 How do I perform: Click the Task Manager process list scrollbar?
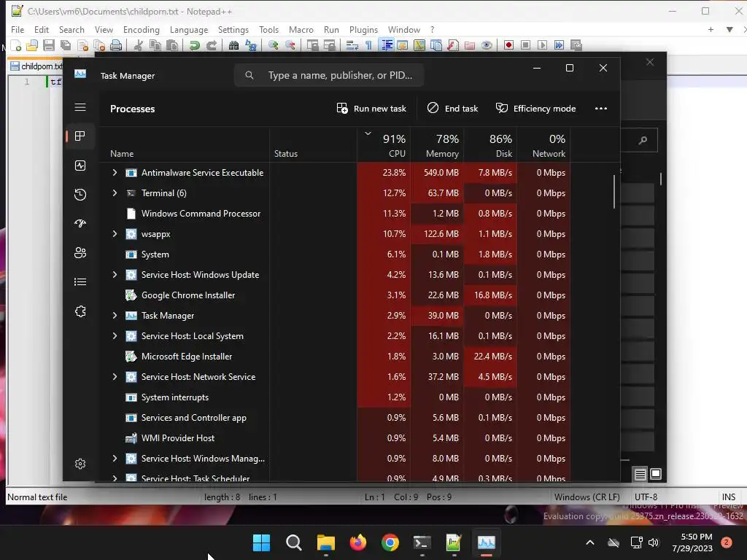click(x=614, y=192)
